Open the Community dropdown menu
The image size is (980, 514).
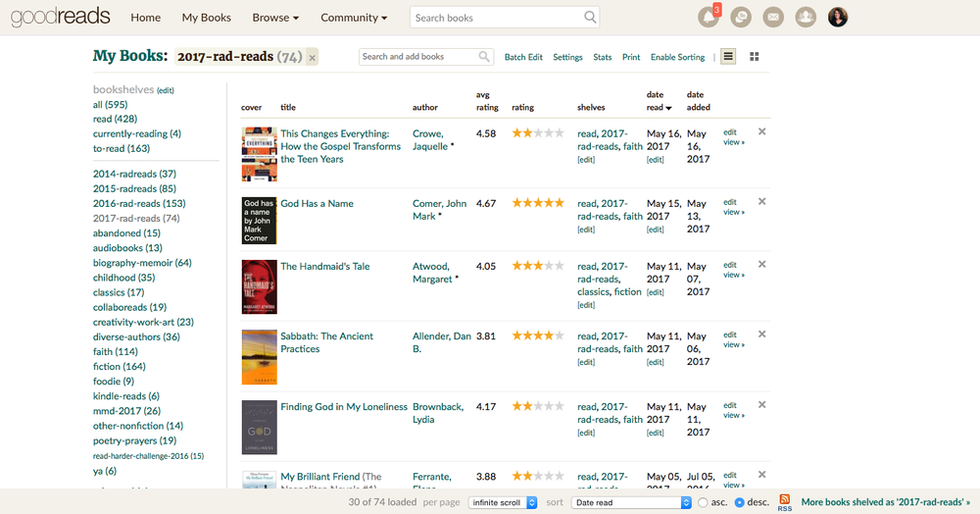click(x=354, y=18)
